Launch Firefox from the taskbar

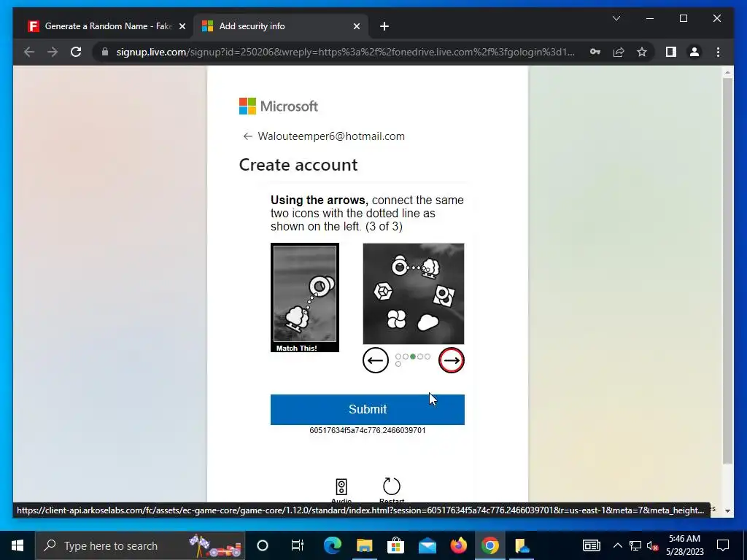459,545
